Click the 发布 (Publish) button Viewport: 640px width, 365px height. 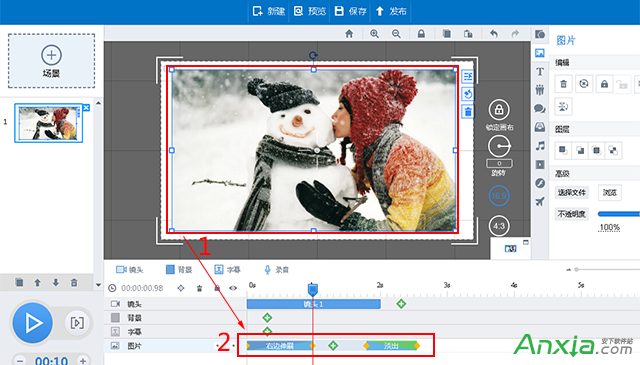point(391,11)
